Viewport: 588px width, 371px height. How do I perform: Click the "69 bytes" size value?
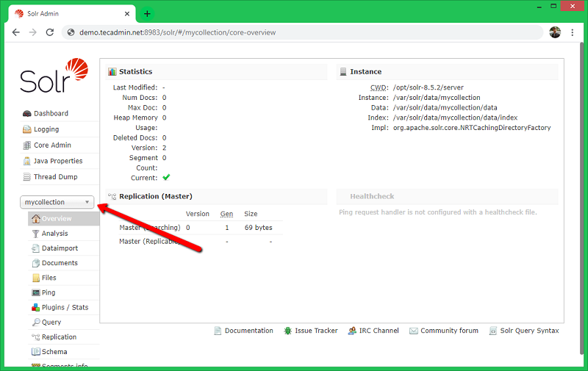259,228
